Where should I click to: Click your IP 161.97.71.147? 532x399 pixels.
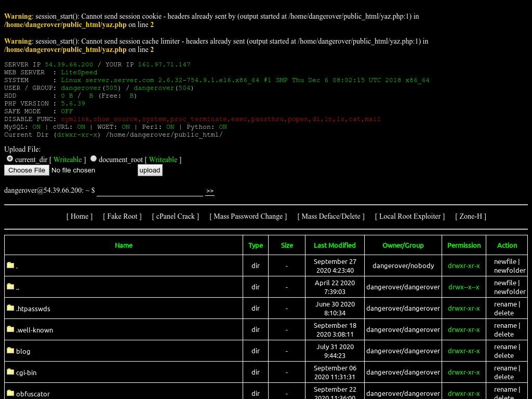(x=164, y=64)
